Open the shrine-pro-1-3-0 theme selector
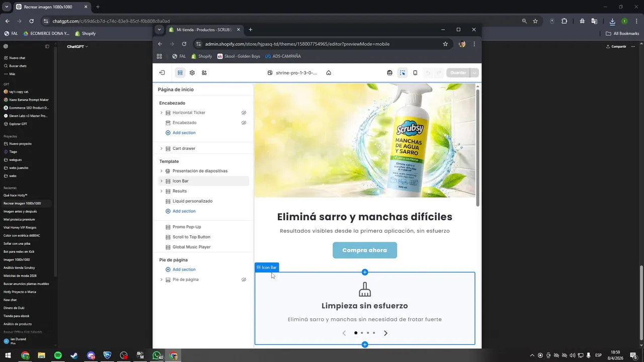This screenshot has width=644, height=362. pos(292,73)
